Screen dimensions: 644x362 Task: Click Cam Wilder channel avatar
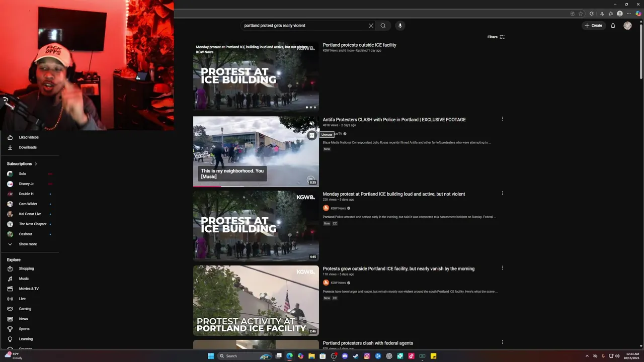tap(10, 204)
